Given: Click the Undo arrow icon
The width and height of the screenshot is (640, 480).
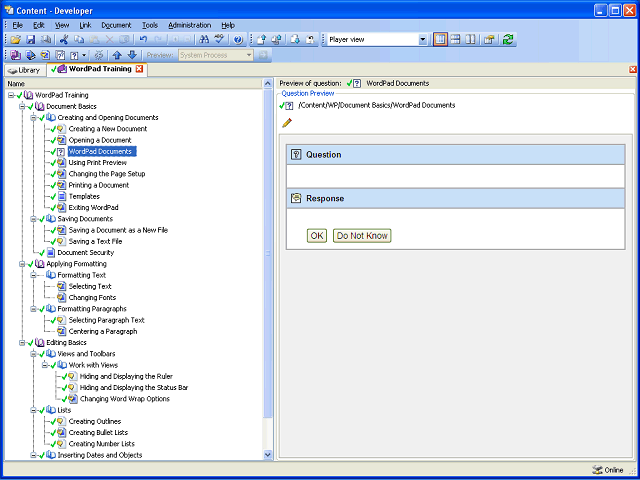Looking at the screenshot, I should pyautogui.click(x=143, y=40).
